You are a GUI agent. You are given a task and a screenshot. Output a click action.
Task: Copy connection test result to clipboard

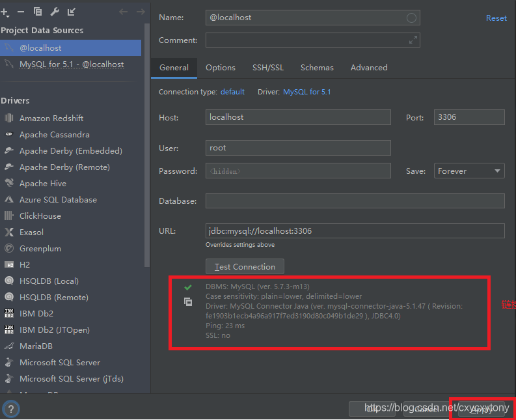(188, 301)
